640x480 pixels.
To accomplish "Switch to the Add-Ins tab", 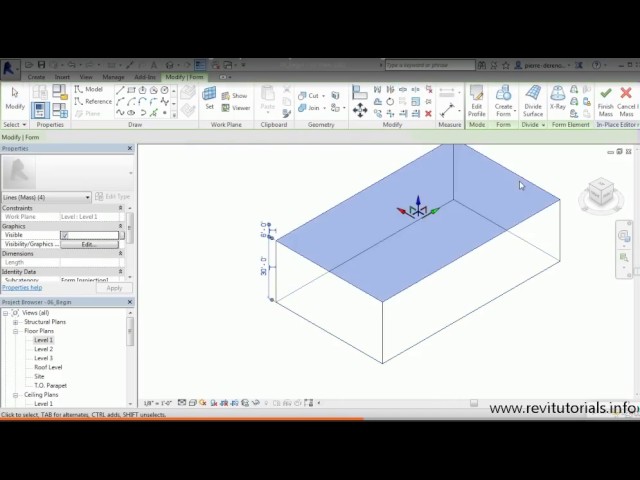I will [x=145, y=77].
